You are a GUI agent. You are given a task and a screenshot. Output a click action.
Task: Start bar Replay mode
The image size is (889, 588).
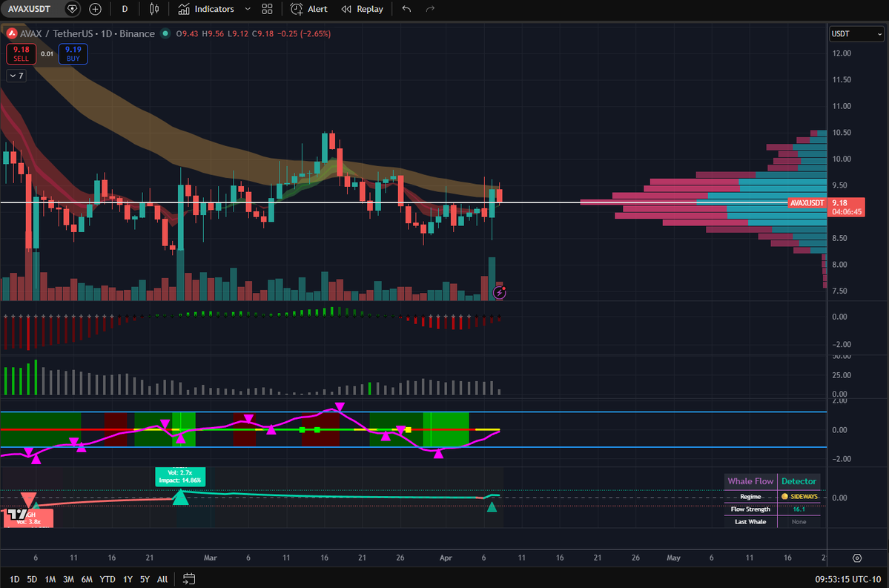click(x=363, y=9)
